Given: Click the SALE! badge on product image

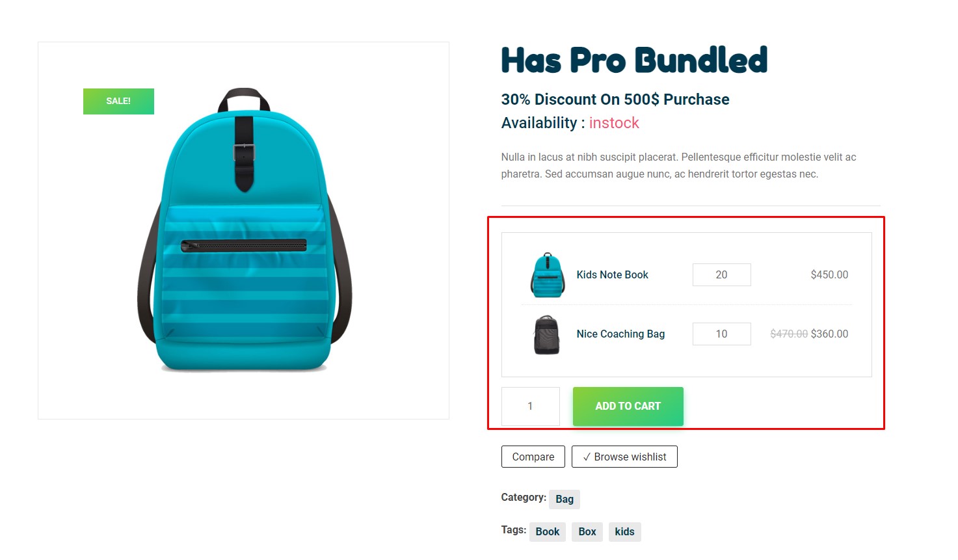Looking at the screenshot, I should (118, 101).
